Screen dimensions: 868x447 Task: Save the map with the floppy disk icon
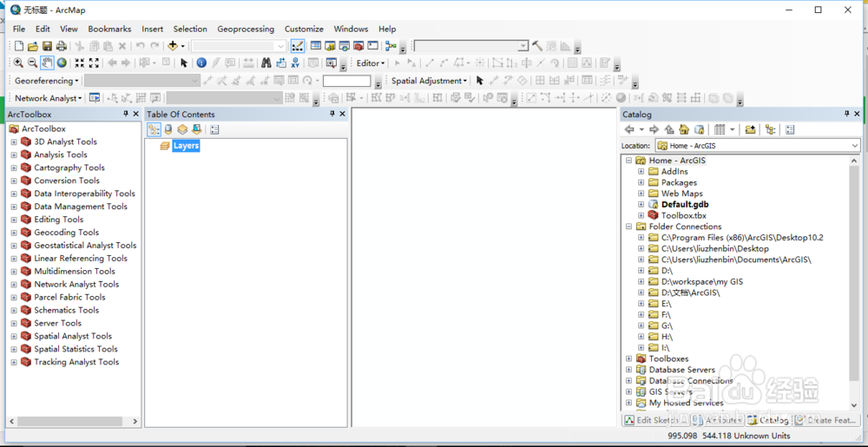point(47,46)
